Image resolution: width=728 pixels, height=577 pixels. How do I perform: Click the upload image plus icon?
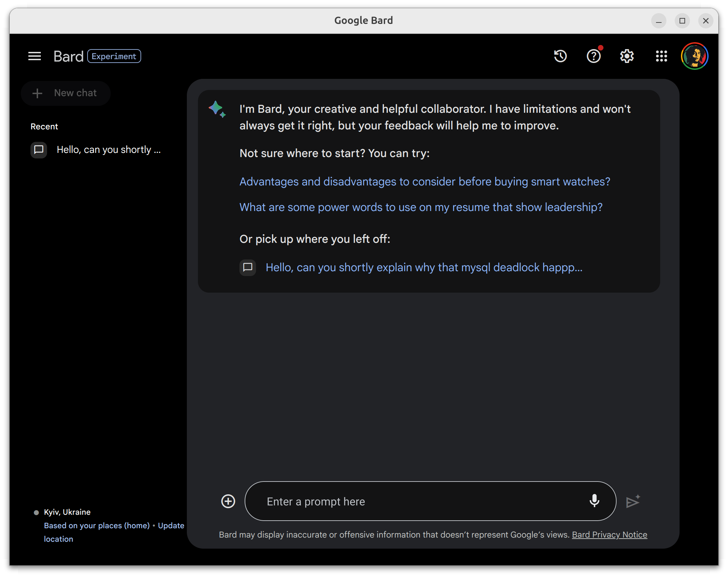coord(228,501)
